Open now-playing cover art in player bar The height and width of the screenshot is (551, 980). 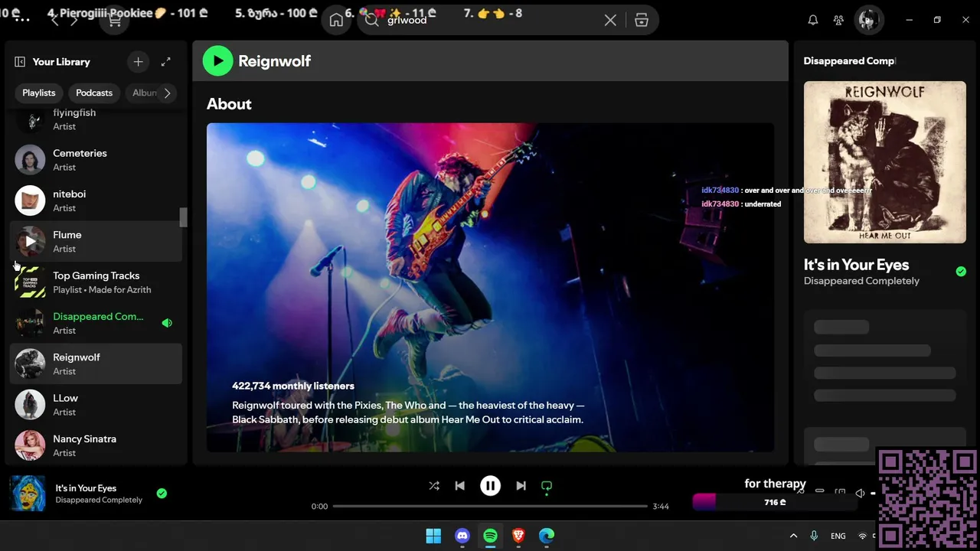click(28, 493)
